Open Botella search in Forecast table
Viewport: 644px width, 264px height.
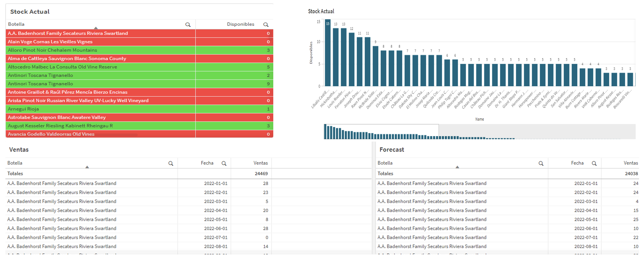[x=541, y=164]
